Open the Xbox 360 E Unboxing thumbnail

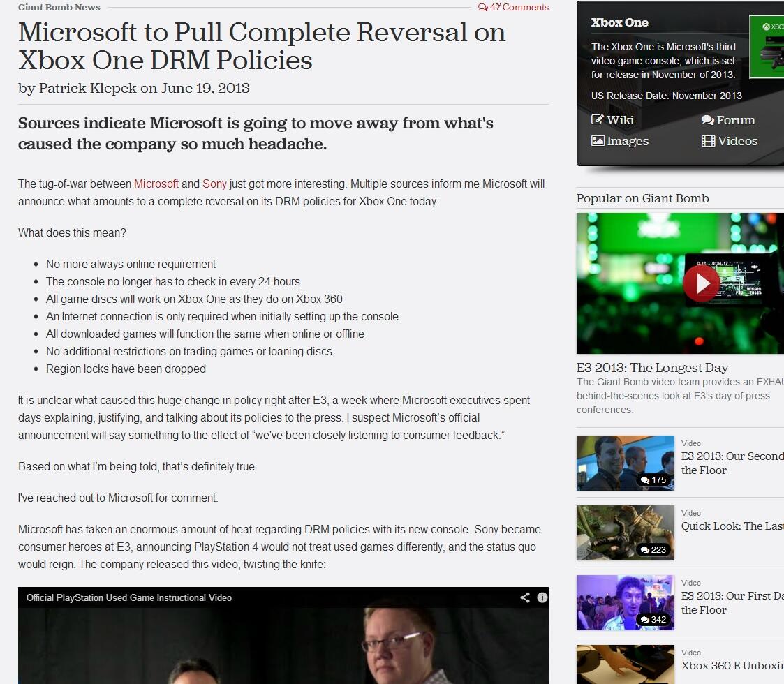tap(625, 664)
